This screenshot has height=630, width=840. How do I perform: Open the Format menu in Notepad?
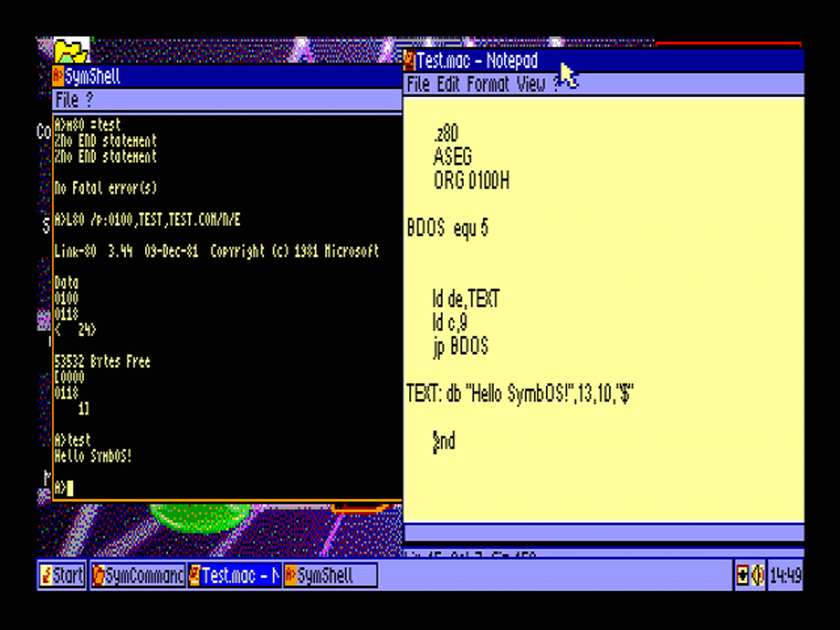488,85
